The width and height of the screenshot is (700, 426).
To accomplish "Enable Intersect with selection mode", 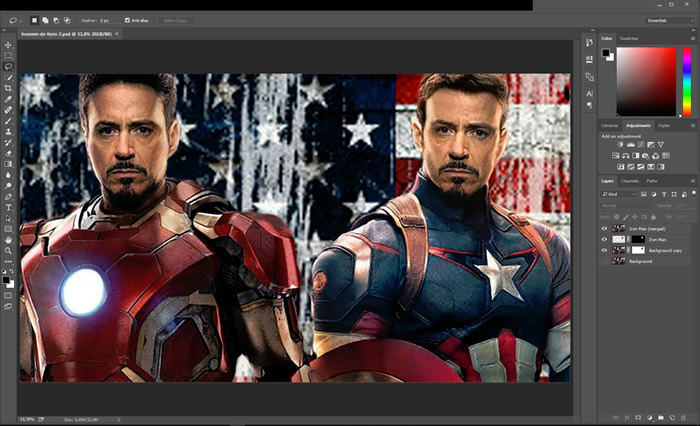I will pyautogui.click(x=67, y=21).
